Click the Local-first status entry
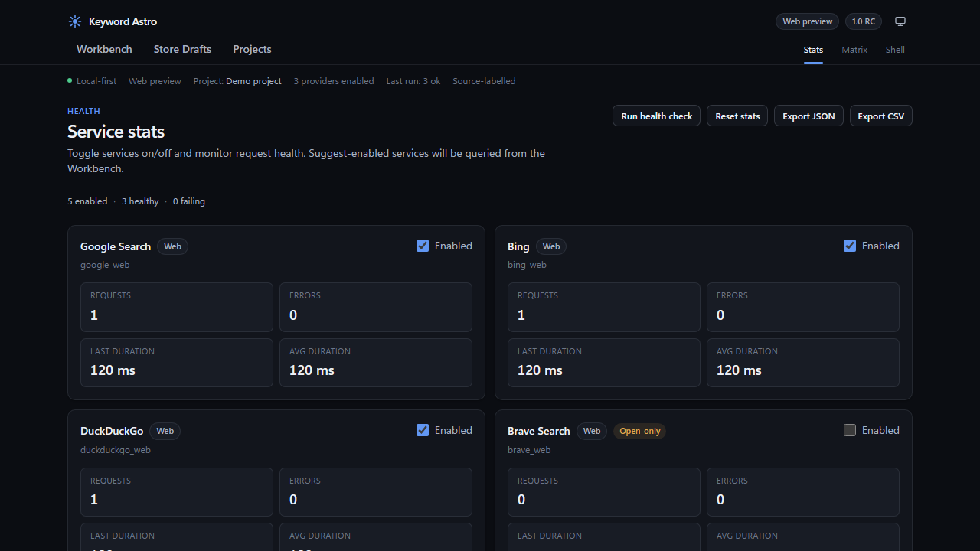The image size is (980, 551). [92, 81]
